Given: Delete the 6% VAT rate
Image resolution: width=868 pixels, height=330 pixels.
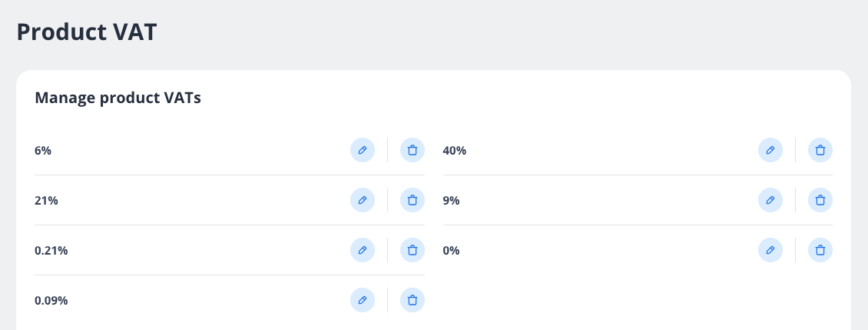Looking at the screenshot, I should point(412,150).
